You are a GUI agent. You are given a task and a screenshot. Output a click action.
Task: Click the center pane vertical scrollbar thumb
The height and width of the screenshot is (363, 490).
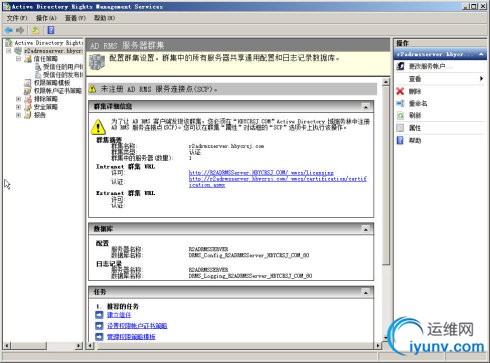[x=386, y=175]
